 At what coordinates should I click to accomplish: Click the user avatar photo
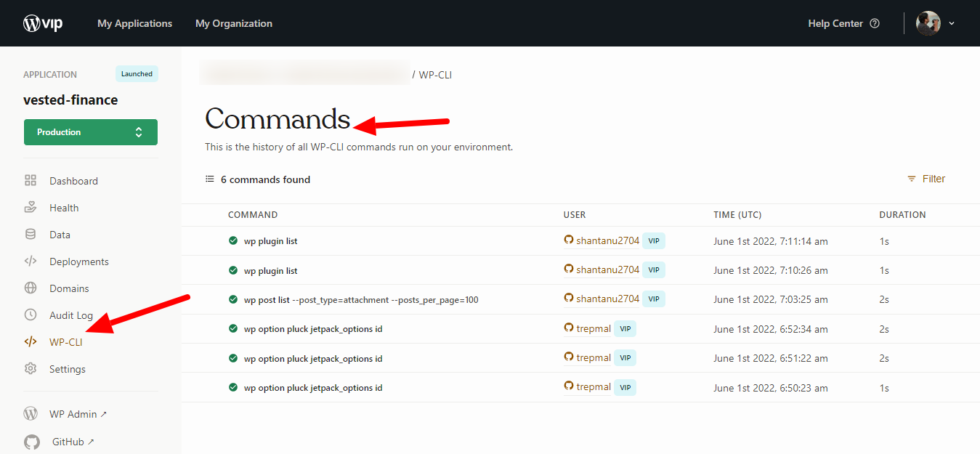pos(928,23)
